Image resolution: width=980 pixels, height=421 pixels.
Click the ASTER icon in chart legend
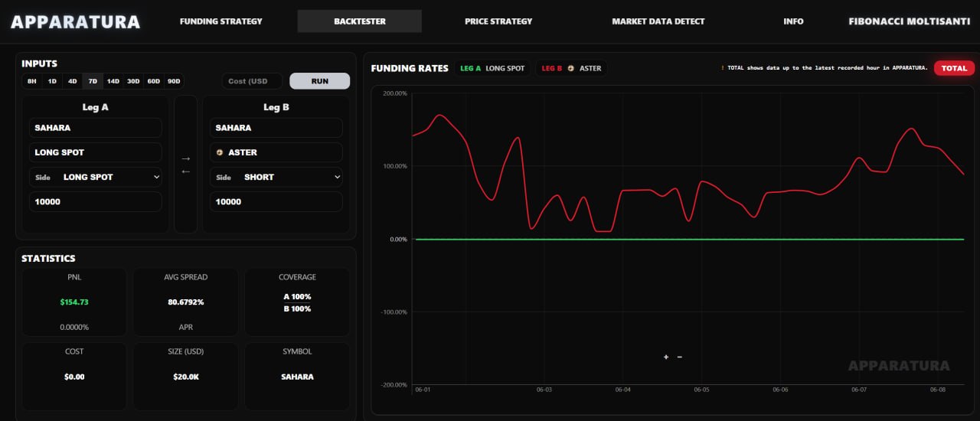coord(570,68)
